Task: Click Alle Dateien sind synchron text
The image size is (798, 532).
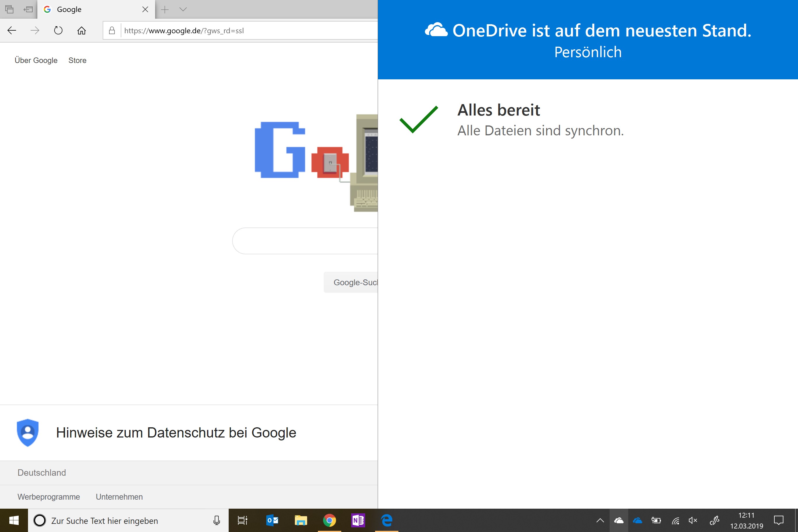Action: pos(540,131)
